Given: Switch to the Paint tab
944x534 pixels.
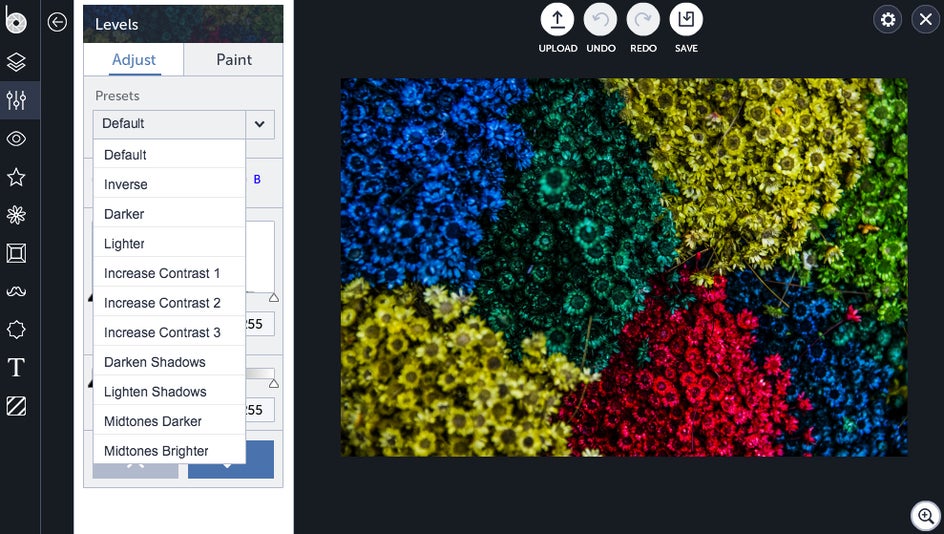Looking at the screenshot, I should [234, 60].
